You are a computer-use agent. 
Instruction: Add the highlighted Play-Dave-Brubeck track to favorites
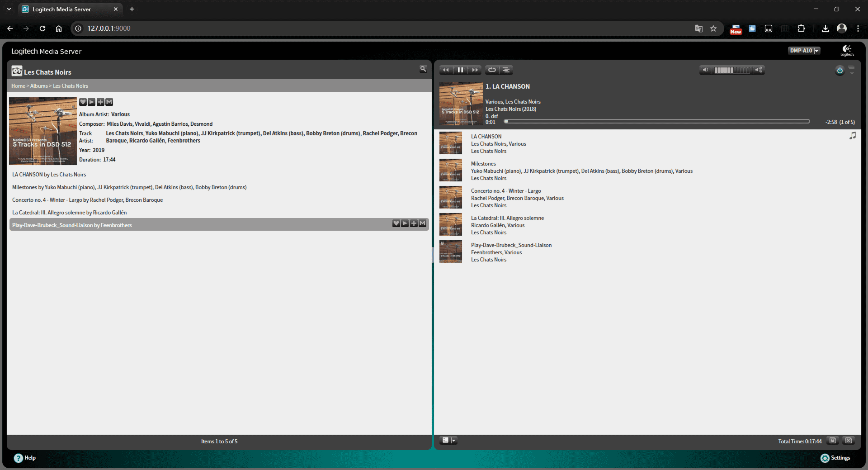click(x=396, y=223)
